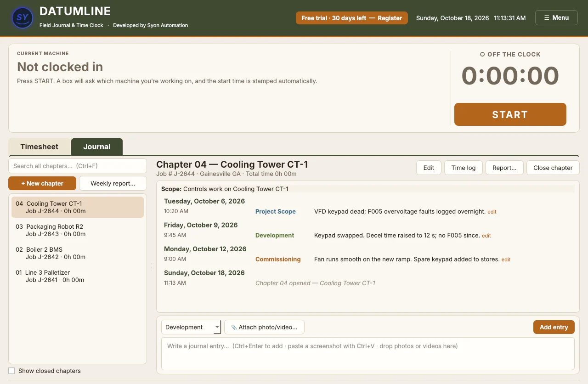Switch to the Timesheet tab
Viewport: 588px width, 384px height.
[40, 147]
